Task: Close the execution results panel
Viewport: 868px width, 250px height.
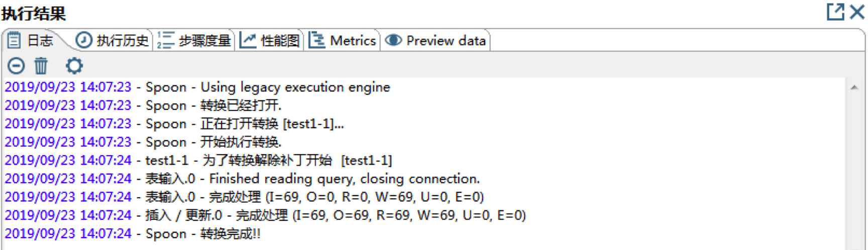Action: (x=857, y=12)
